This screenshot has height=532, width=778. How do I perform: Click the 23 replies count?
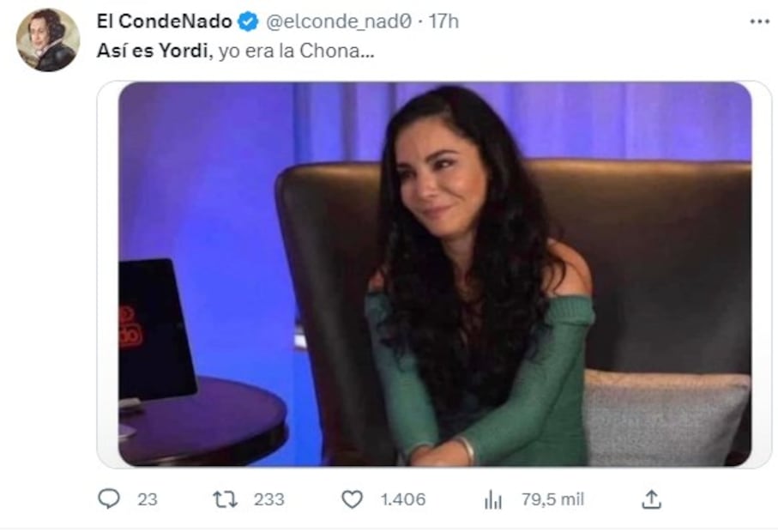click(x=148, y=499)
